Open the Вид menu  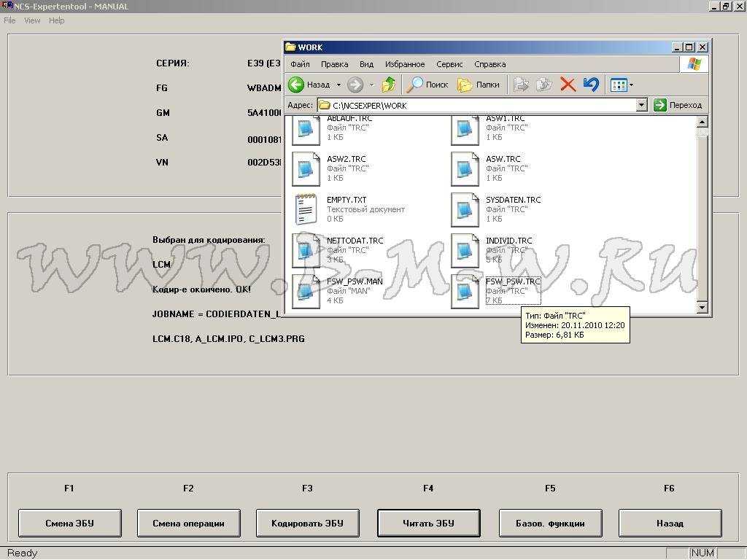tap(366, 64)
